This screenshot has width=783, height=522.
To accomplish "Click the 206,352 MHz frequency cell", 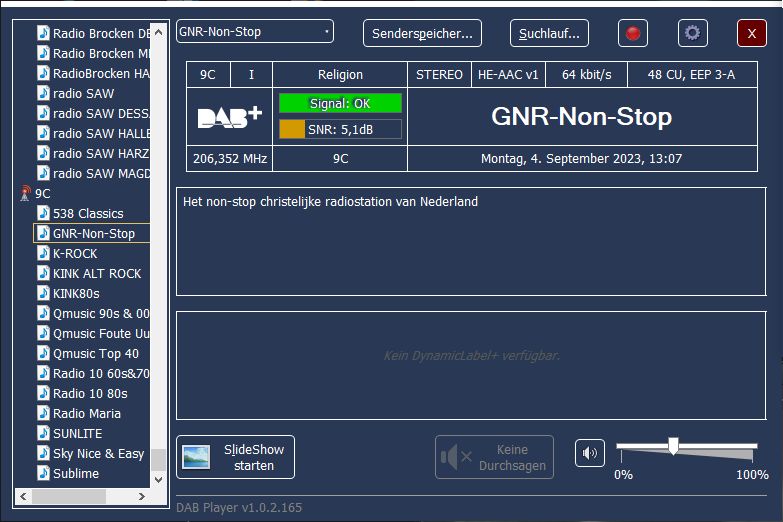I will (230, 159).
